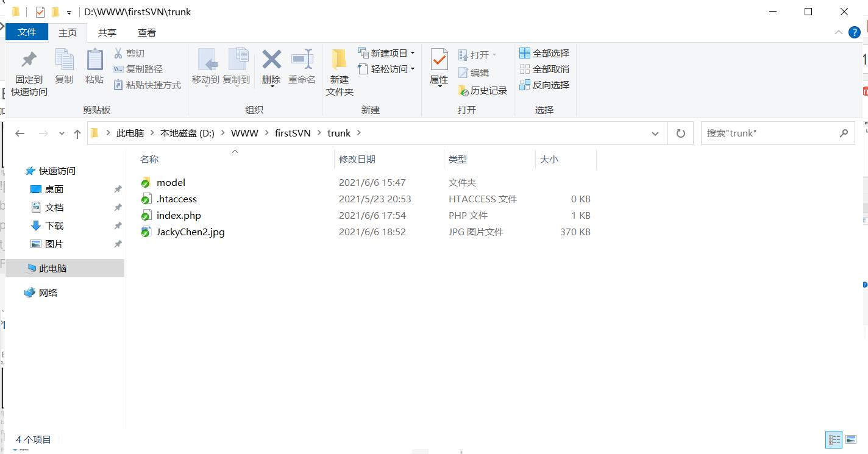Screen dimensions: 868x454
Task: Select the index.php file
Action: (x=179, y=215)
